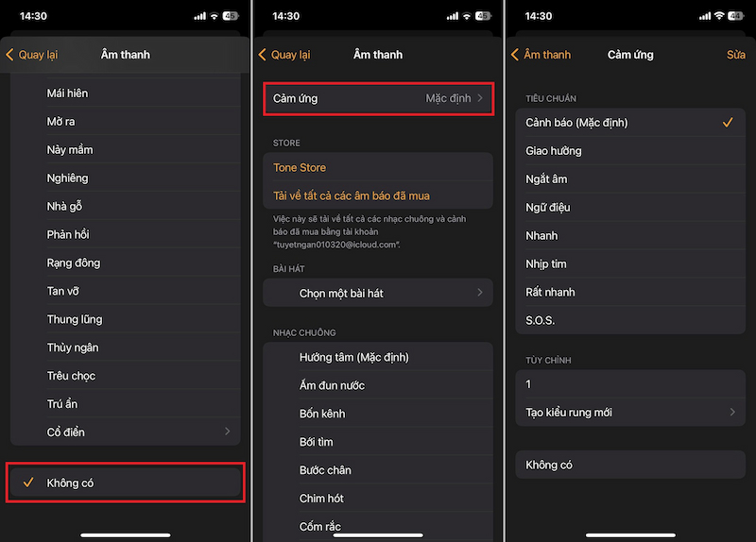Pick the Thủy ngân alert tone
756x542 pixels.
click(73, 347)
